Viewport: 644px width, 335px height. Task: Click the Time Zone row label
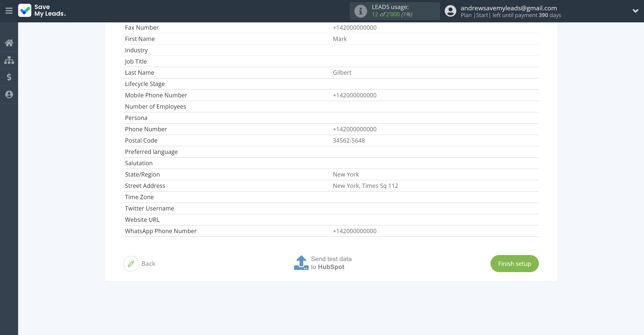pyautogui.click(x=139, y=197)
